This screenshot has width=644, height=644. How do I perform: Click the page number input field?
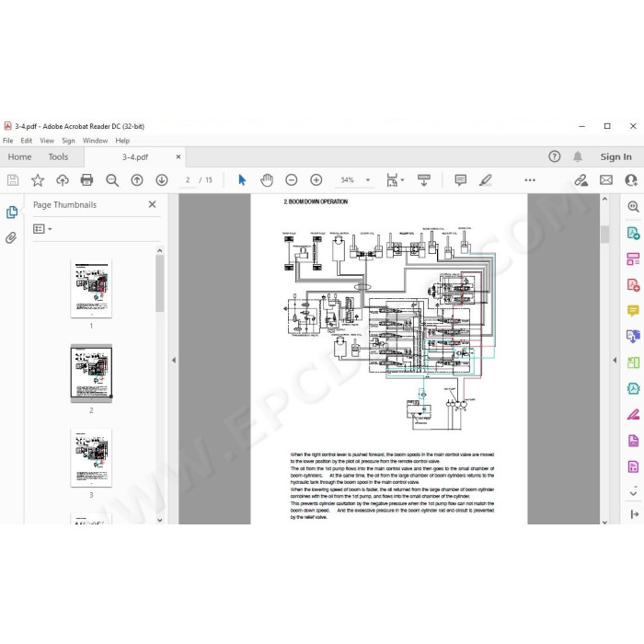point(188,180)
